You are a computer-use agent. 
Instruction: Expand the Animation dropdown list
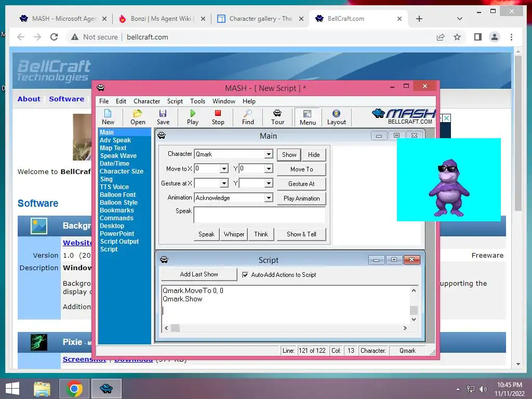pos(269,198)
